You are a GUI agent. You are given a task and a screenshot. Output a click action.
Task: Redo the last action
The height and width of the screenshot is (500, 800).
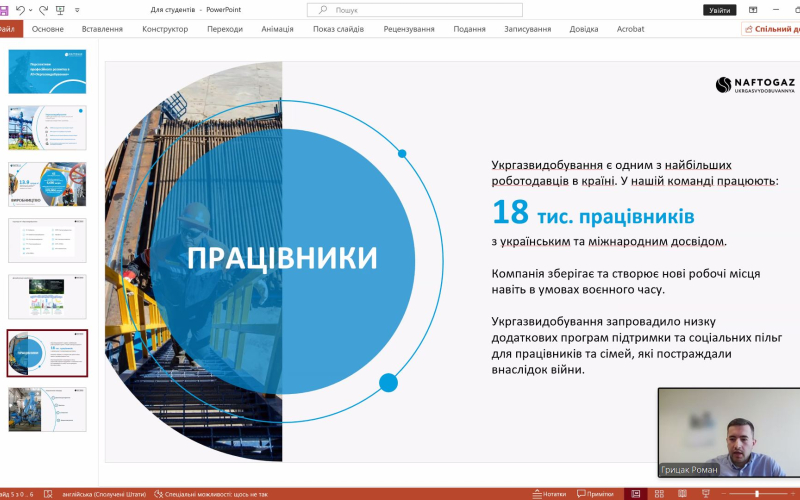point(43,10)
